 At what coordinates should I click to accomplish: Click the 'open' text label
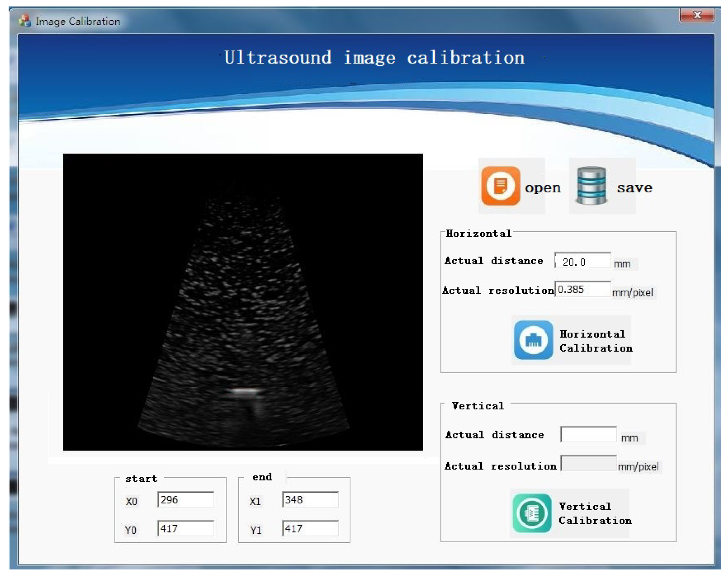pos(543,188)
